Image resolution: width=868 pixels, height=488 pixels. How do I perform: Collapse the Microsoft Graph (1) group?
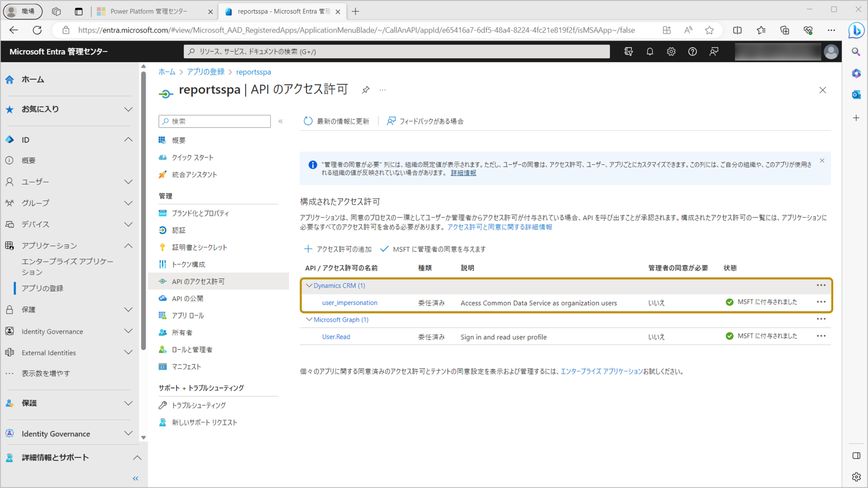(x=309, y=319)
